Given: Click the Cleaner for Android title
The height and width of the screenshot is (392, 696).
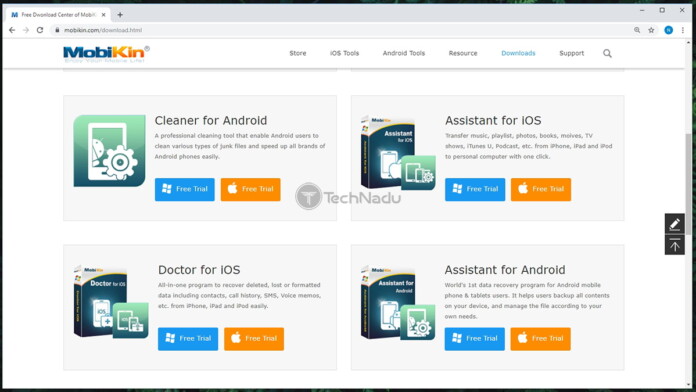Looking at the screenshot, I should (x=211, y=121).
